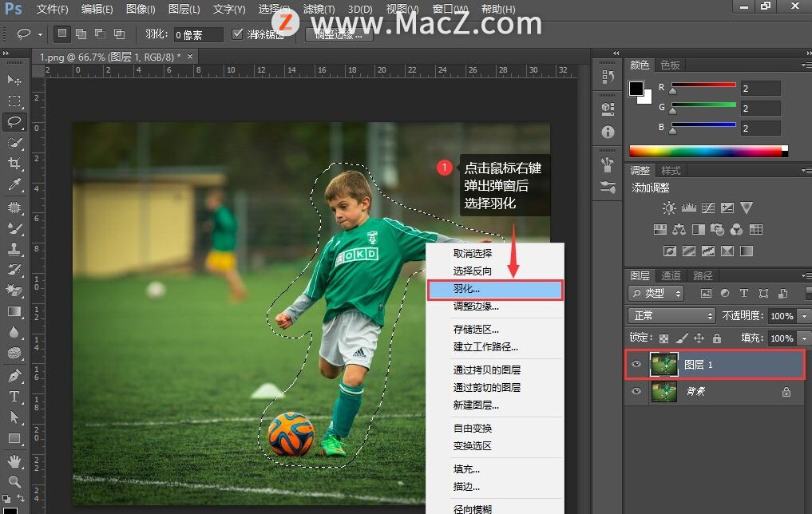The width and height of the screenshot is (812, 514).
Task: Add a Levels adjustment
Action: pos(688,208)
